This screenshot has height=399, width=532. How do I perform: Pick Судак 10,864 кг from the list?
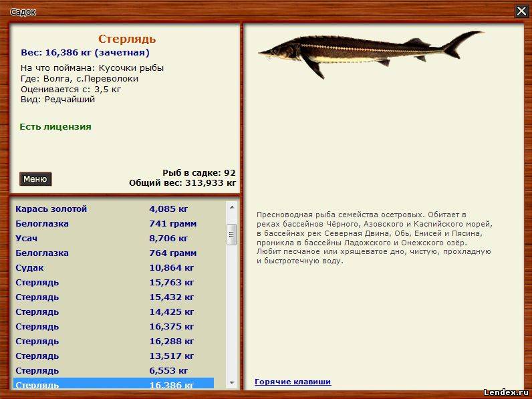click(x=114, y=268)
